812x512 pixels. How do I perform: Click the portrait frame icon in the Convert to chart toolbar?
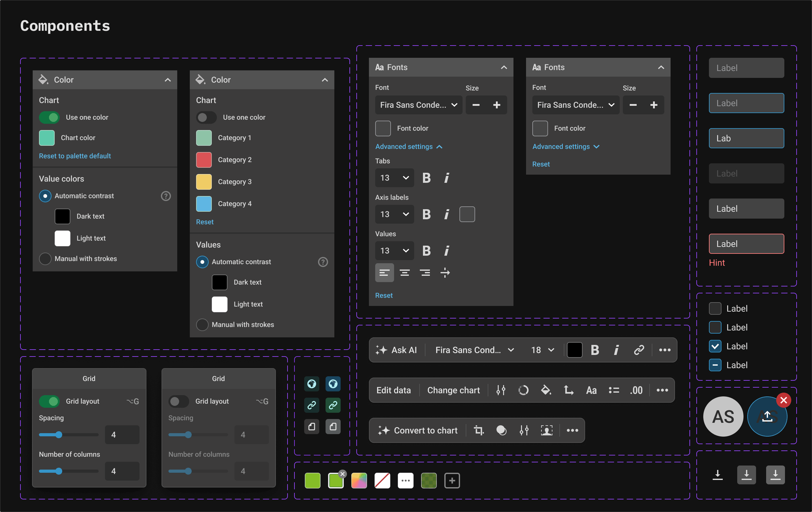(546, 430)
